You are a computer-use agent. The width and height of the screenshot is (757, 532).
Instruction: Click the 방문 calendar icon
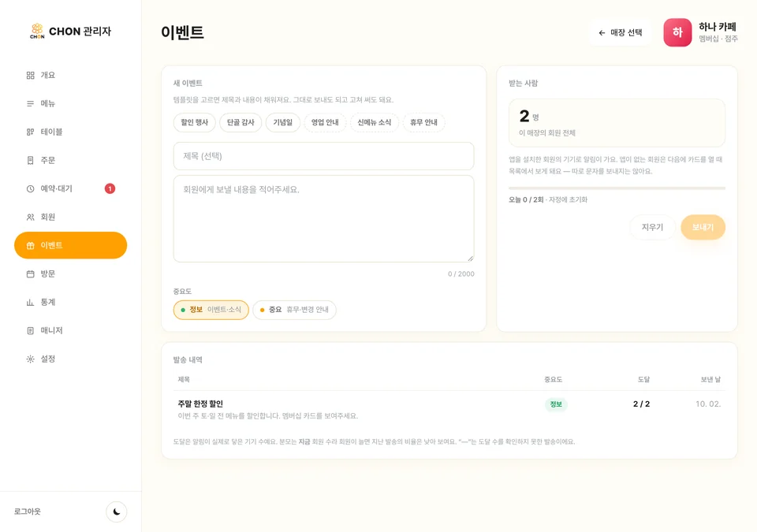[x=31, y=273]
